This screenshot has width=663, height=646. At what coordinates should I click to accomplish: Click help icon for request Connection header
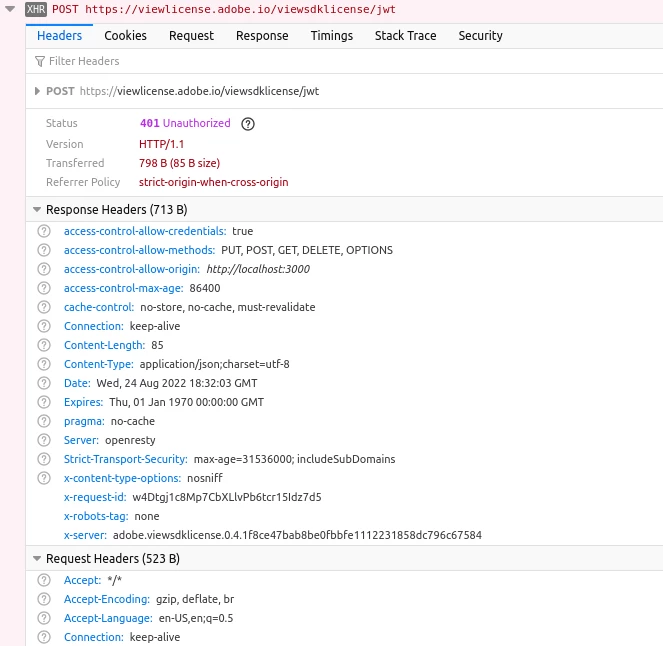44,637
